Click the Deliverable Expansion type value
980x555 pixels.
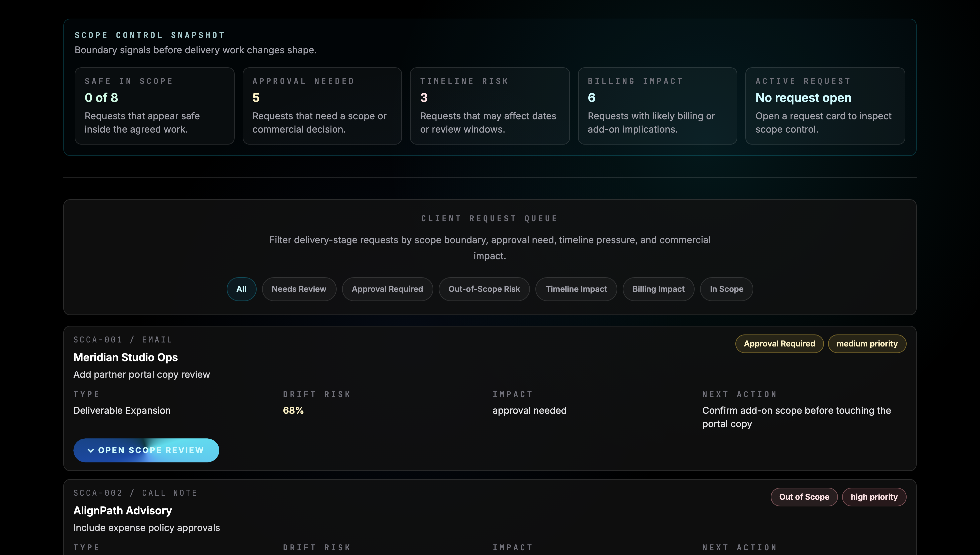point(122,410)
